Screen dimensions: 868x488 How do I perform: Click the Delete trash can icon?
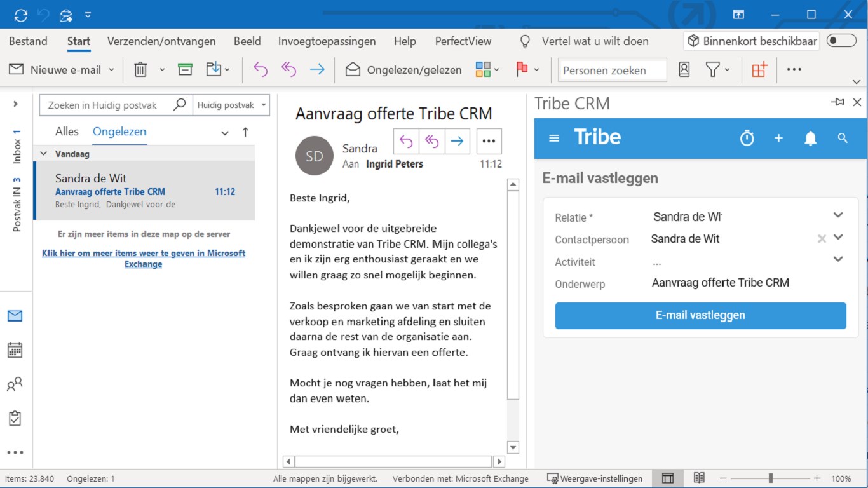[140, 70]
